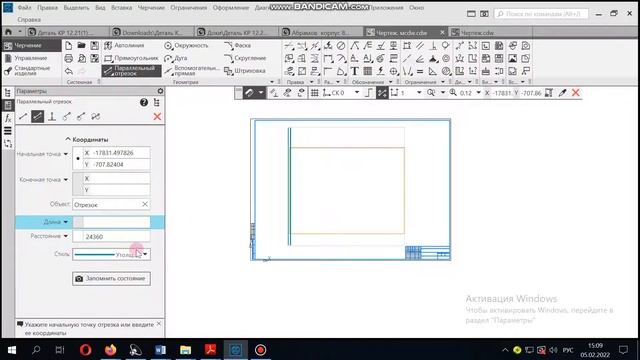
Task: Open the Расстояние dropdown arrow
Action: (x=66, y=236)
